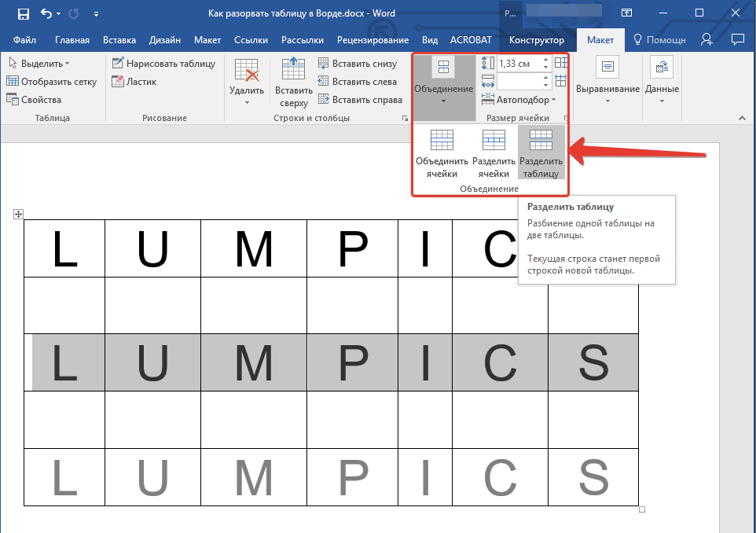The image size is (756, 533).
Task: Open the Удалить dropdown
Action: tap(247, 81)
